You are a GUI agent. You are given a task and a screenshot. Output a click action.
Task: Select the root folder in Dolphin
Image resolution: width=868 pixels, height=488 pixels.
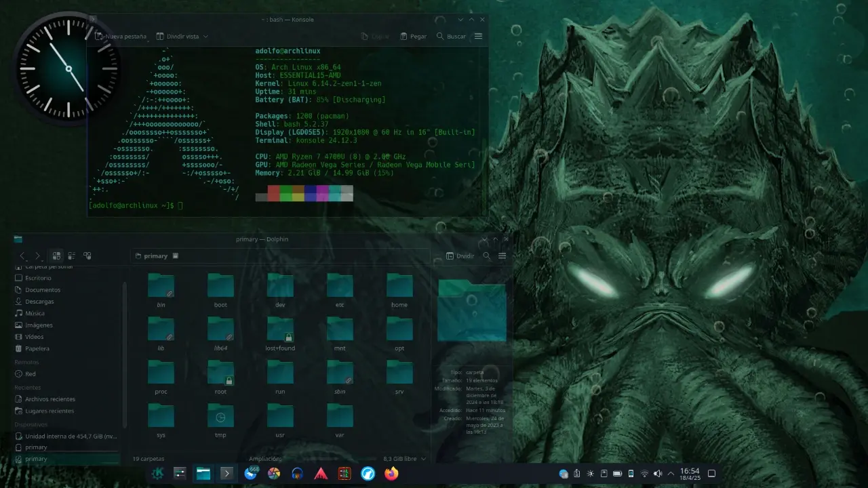tap(220, 378)
